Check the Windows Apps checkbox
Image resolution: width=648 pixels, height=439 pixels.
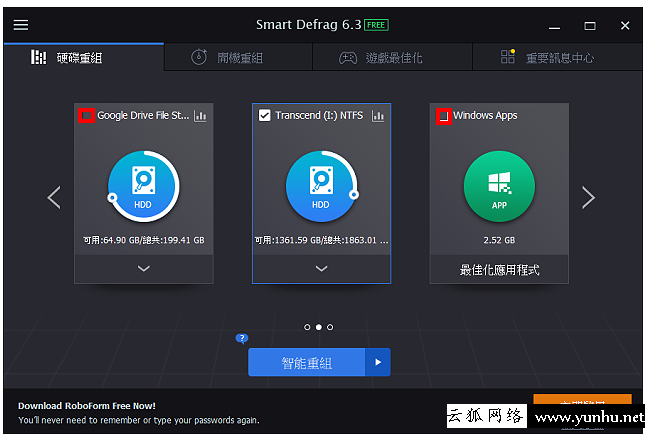coord(443,116)
